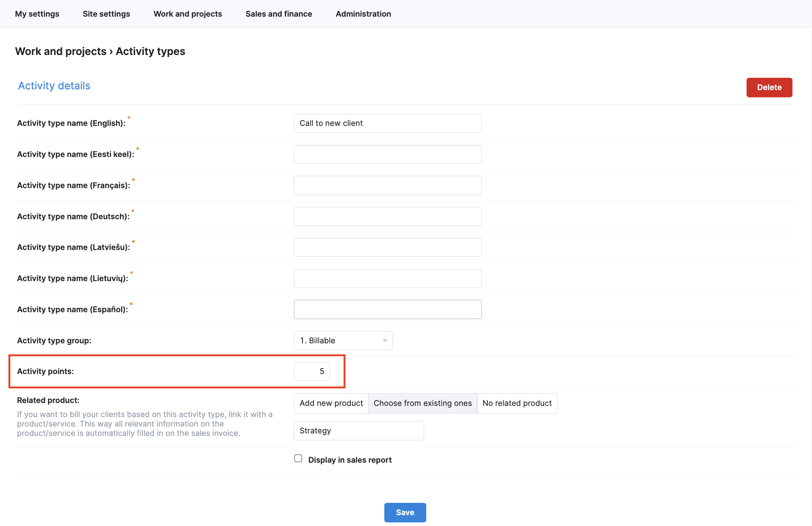The height and width of the screenshot is (526, 812).
Task: Focus the Lietuvių name field
Action: [x=388, y=279]
